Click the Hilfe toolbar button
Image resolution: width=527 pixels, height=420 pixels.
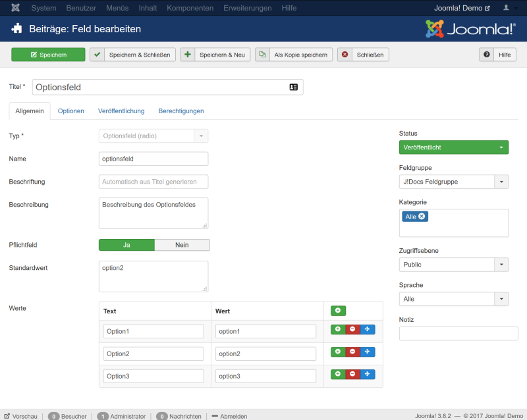[x=497, y=55]
